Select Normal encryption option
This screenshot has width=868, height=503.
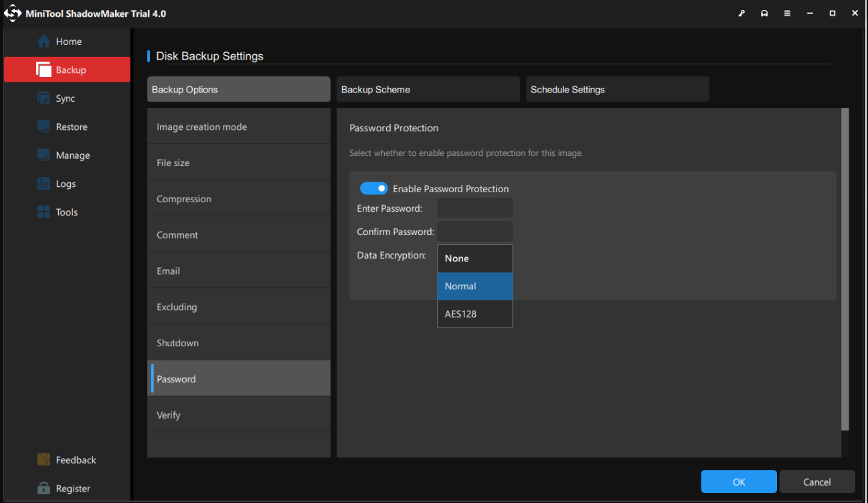pyautogui.click(x=474, y=286)
